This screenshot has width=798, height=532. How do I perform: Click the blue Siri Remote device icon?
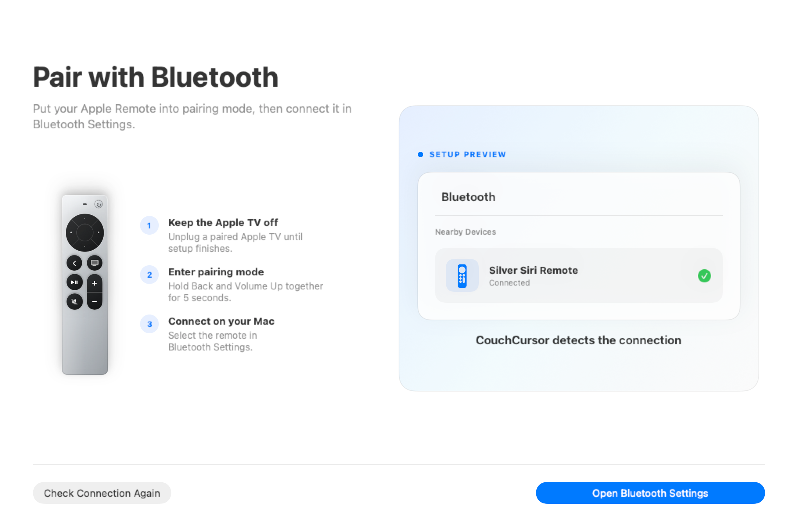(462, 275)
